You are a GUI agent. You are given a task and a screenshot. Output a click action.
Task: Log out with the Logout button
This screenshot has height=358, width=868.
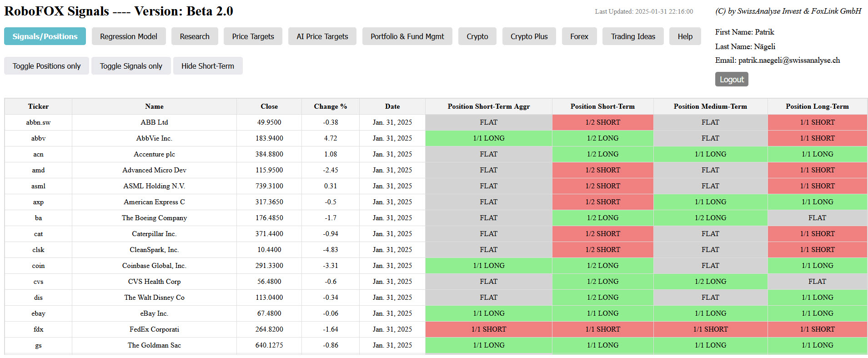pyautogui.click(x=732, y=79)
